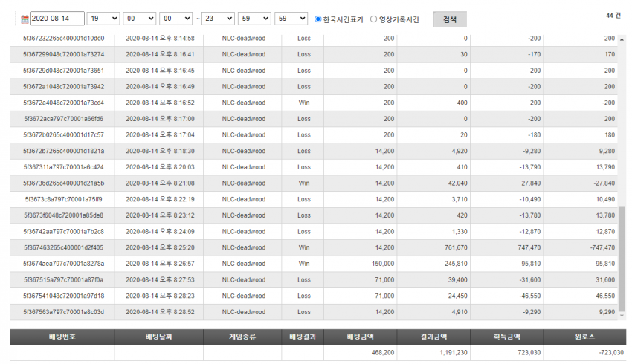
Task: Click the vertical scrollbar thumb of the table
Action: click(622, 259)
